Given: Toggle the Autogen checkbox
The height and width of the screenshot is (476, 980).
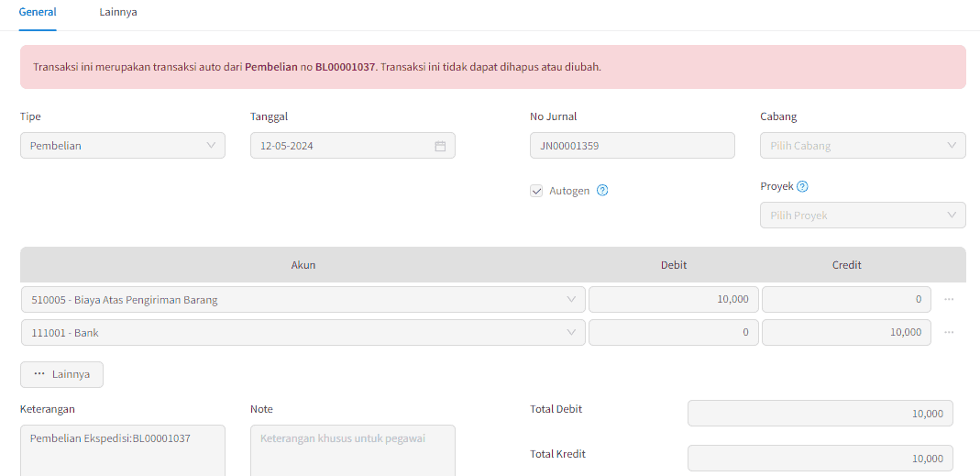Looking at the screenshot, I should 535,191.
